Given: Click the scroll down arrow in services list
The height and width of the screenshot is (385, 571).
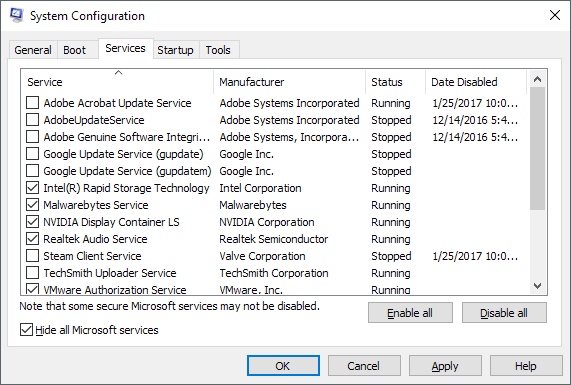Looking at the screenshot, I should [537, 286].
